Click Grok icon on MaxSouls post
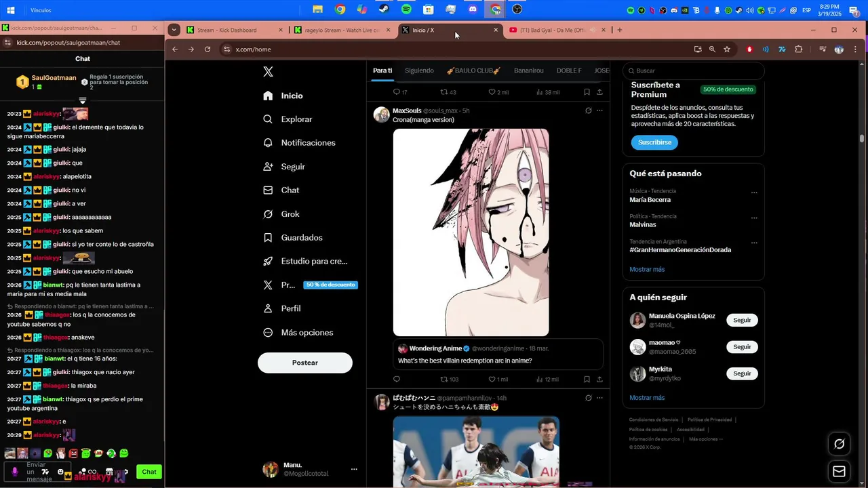 [x=588, y=110]
